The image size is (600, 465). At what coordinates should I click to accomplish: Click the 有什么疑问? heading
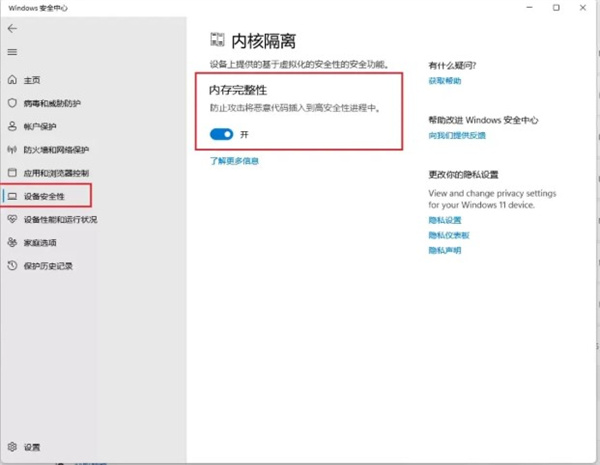tap(452, 65)
